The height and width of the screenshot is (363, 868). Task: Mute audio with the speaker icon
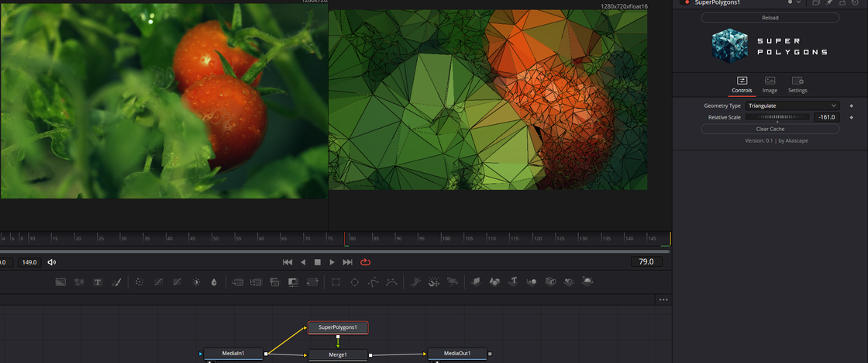coord(52,262)
